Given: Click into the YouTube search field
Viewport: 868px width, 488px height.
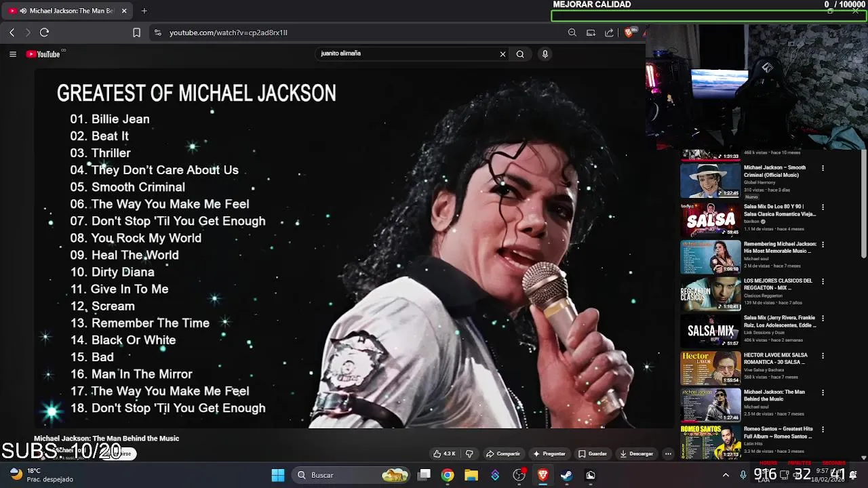Looking at the screenshot, I should pyautogui.click(x=408, y=54).
